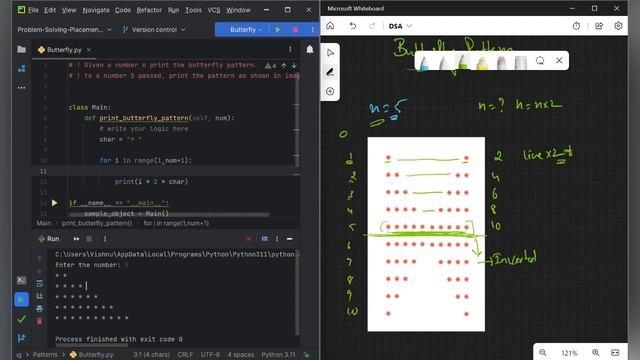This screenshot has height=360, width=640.
Task: Open the Edit menu
Action: pos(50,10)
